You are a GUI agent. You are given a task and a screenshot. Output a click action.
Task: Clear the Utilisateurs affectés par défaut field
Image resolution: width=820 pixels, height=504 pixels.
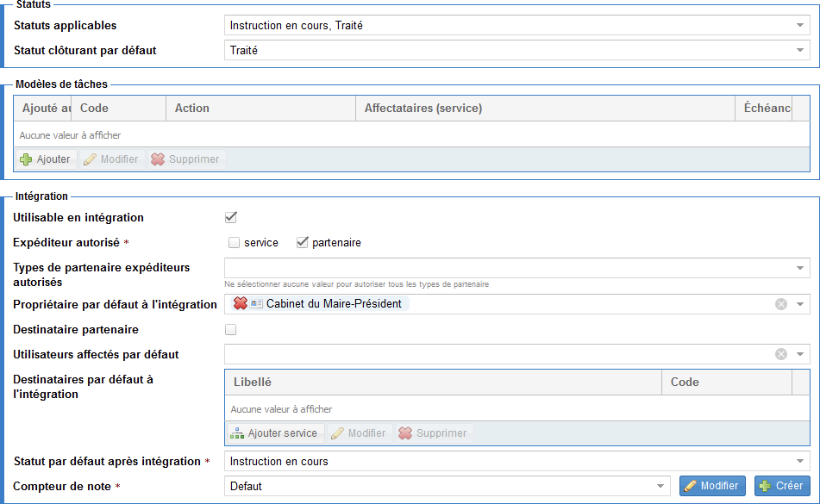[x=780, y=354]
